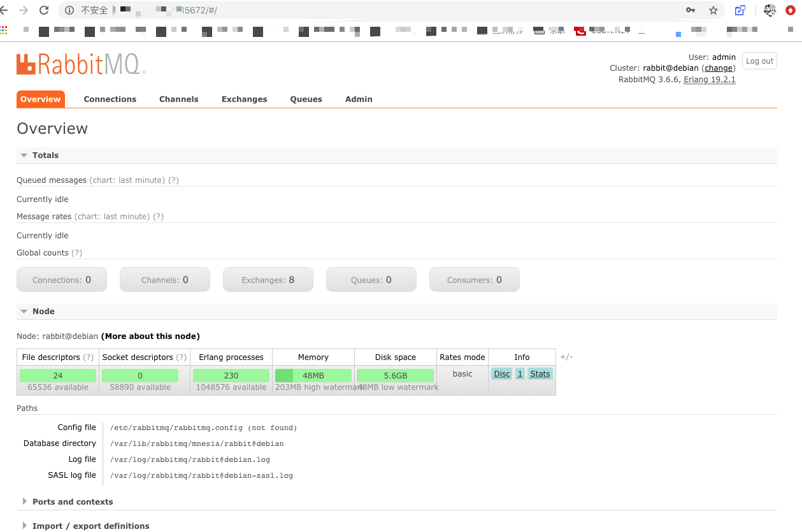Open the Admin tab
Image resolution: width=802 pixels, height=532 pixels.
[x=359, y=99]
